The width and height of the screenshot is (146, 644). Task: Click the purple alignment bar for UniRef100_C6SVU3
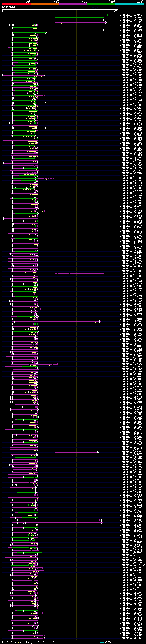[x=77, y=196]
